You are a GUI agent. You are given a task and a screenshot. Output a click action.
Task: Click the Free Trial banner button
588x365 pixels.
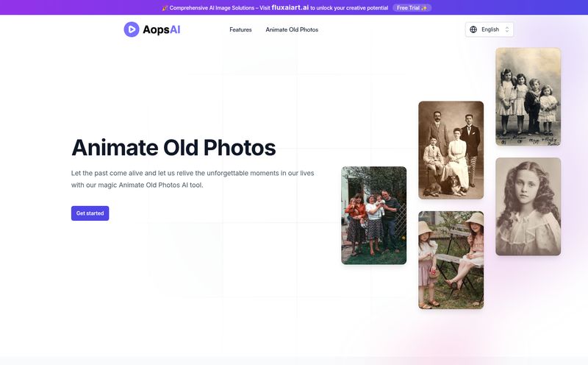(412, 8)
